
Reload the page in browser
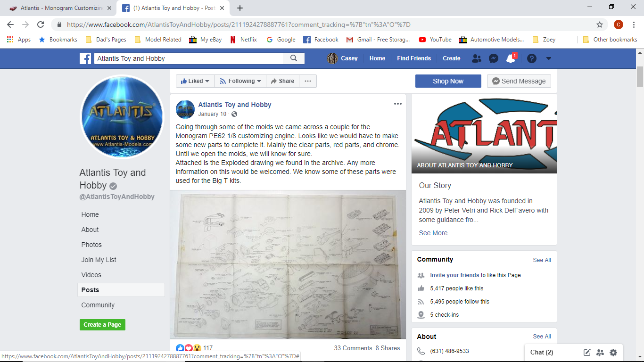[x=41, y=25]
